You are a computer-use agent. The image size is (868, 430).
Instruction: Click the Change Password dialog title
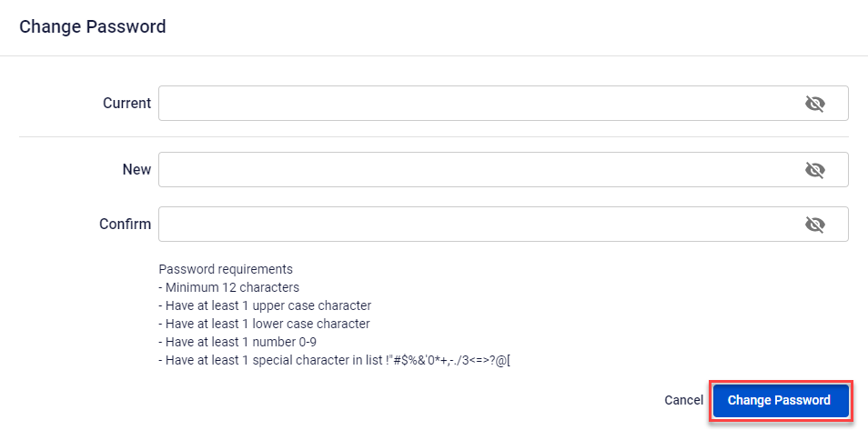click(93, 27)
